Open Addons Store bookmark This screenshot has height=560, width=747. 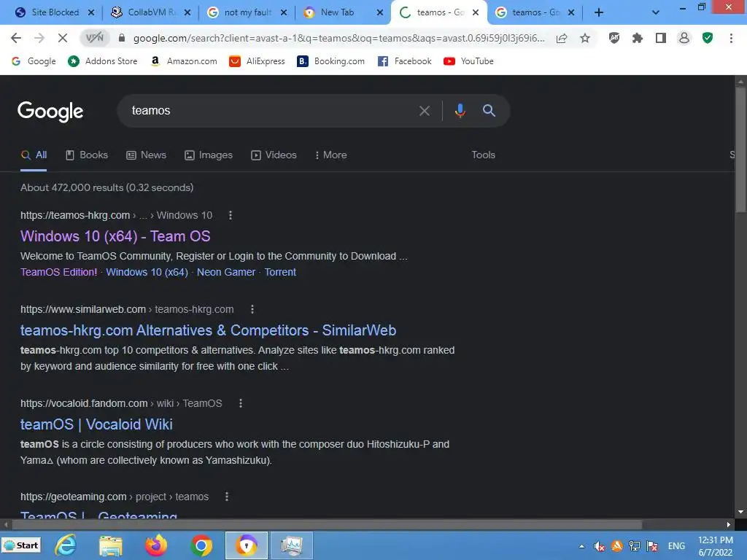point(102,61)
